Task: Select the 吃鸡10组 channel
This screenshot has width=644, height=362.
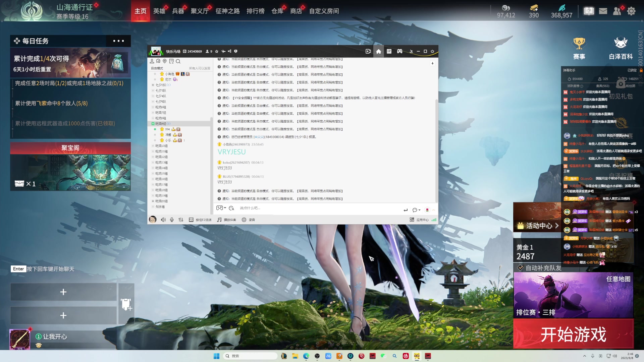Action: 161,146
